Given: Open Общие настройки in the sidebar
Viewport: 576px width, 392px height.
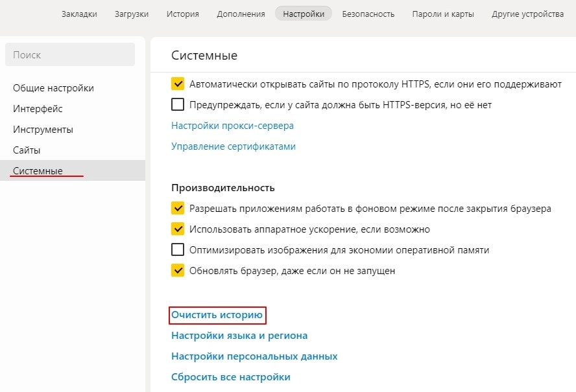Looking at the screenshot, I should (x=53, y=88).
